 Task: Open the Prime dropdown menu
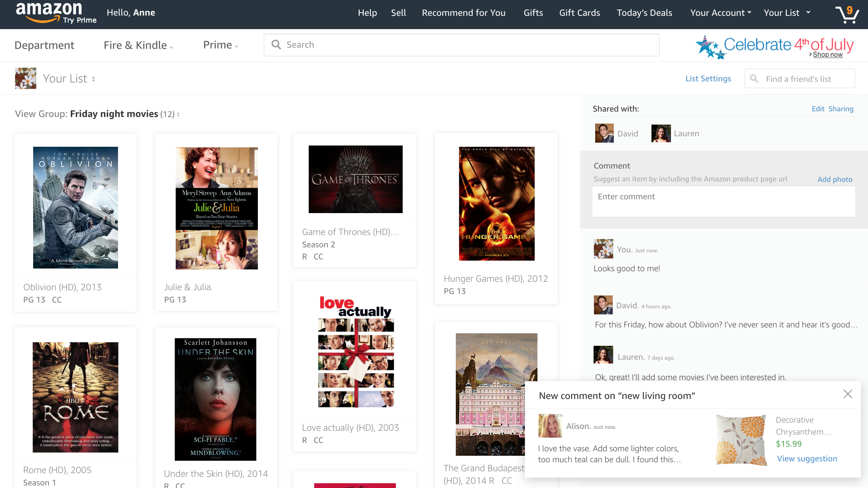coord(221,45)
